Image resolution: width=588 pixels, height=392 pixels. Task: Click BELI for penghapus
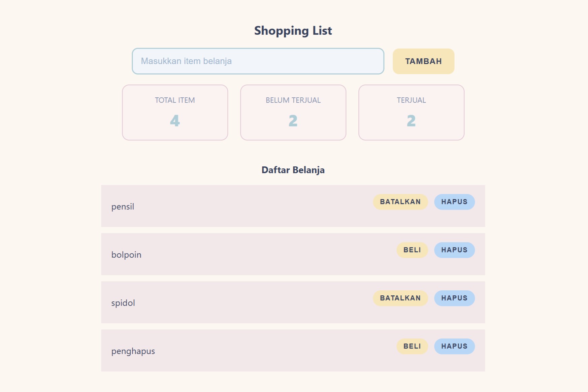pos(412,346)
